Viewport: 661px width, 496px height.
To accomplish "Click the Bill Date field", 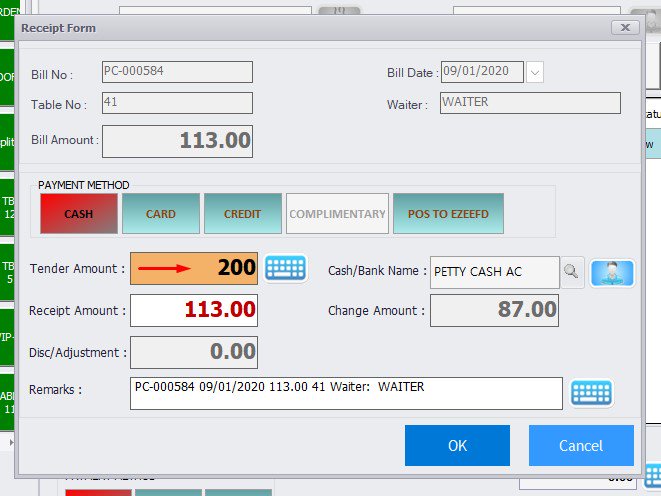I will click(482, 72).
